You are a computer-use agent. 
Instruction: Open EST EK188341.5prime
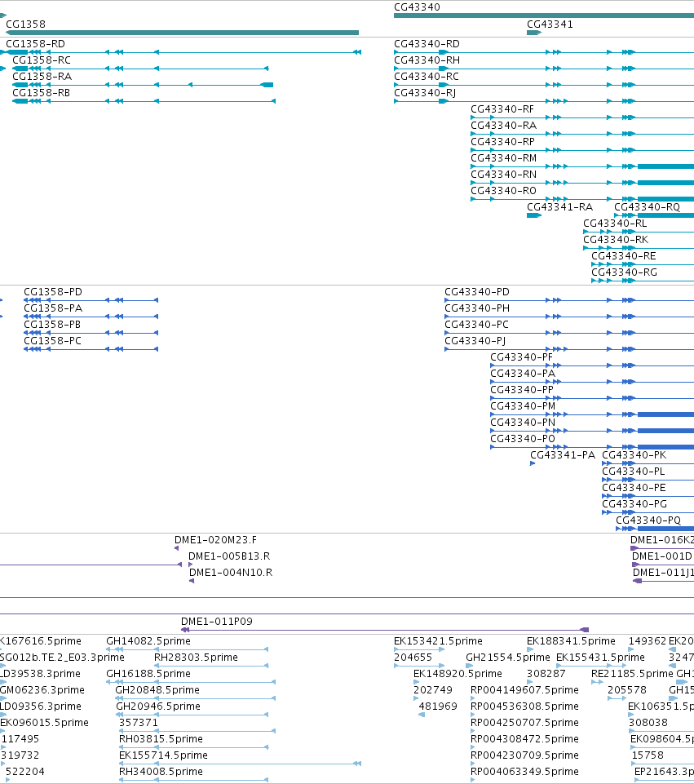tap(529, 649)
